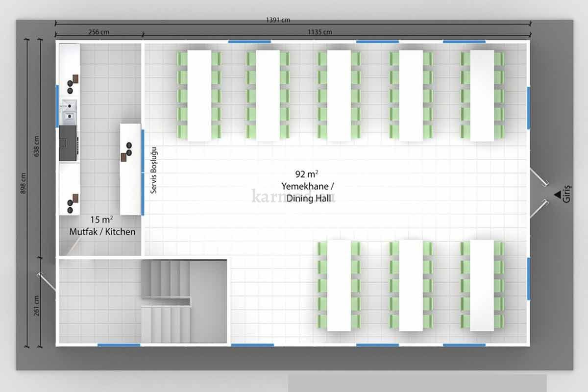Select the 1135 cm dimension label
588x392 pixels.
[x=319, y=32]
